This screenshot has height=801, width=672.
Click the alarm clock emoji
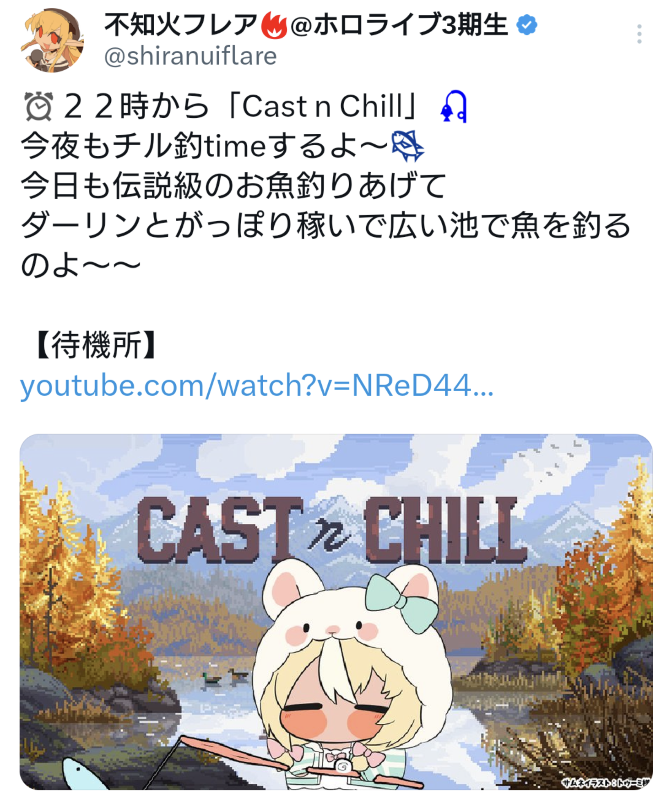[38, 107]
